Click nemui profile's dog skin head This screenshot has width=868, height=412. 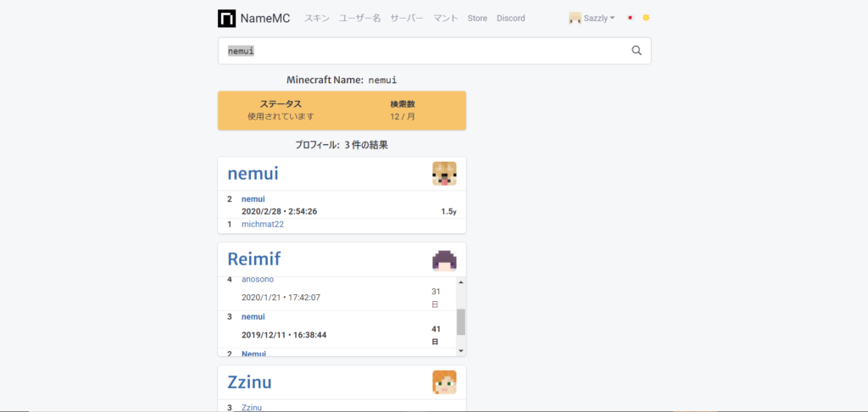444,173
